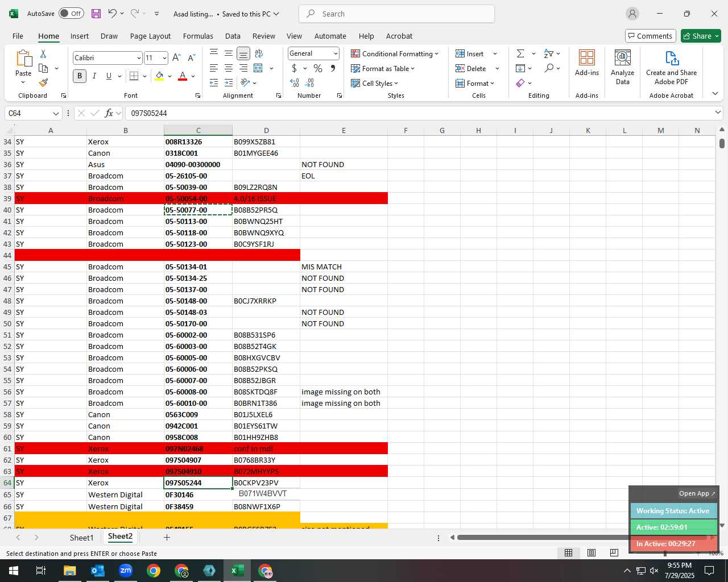728x582 pixels.
Task: Click the vertical scrollbar thumb
Action: click(x=722, y=143)
